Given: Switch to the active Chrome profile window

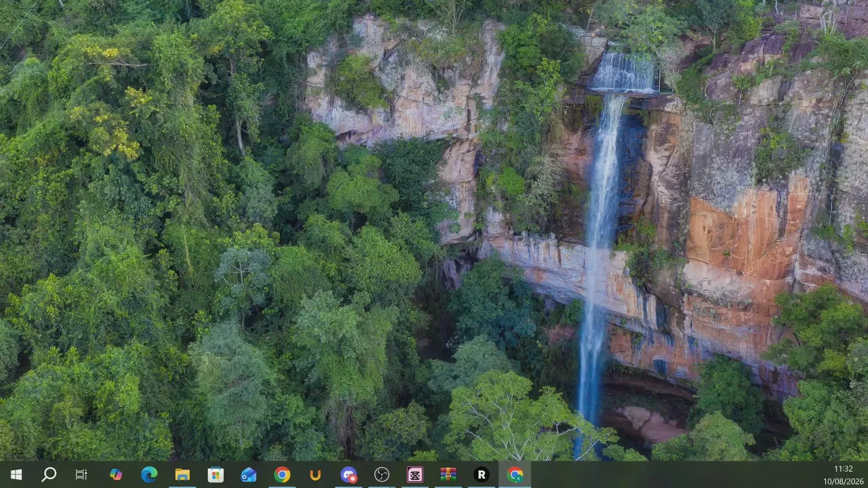Looking at the screenshot, I should click(x=515, y=474).
